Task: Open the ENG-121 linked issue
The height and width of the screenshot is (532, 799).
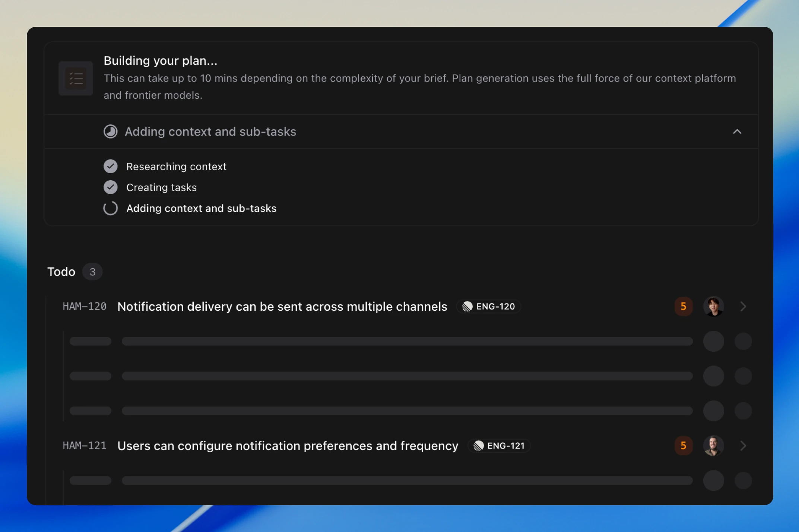Action: [x=506, y=446]
